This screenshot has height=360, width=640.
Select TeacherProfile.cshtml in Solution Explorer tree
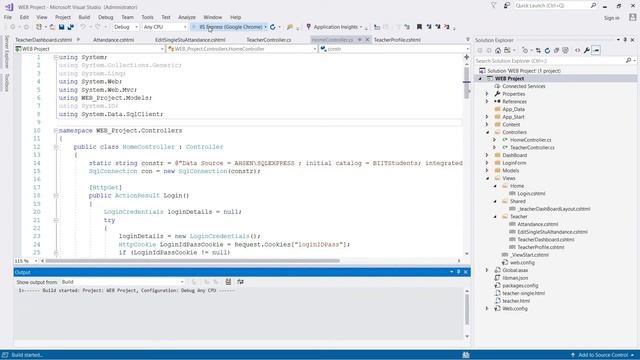tap(540, 247)
